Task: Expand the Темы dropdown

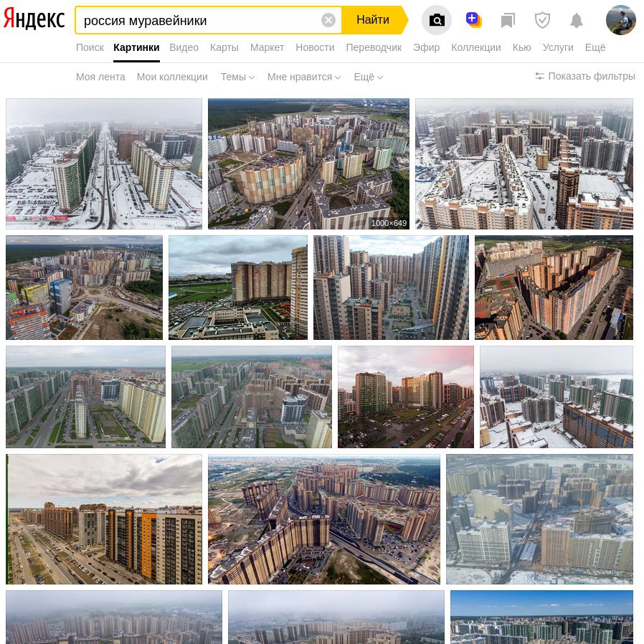Action: [237, 77]
